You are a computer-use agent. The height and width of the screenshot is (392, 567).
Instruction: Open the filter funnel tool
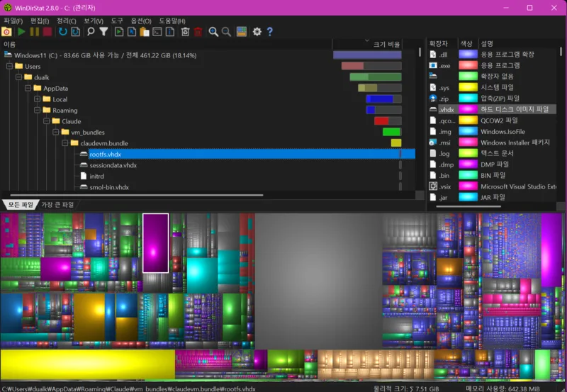pyautogui.click(x=103, y=32)
